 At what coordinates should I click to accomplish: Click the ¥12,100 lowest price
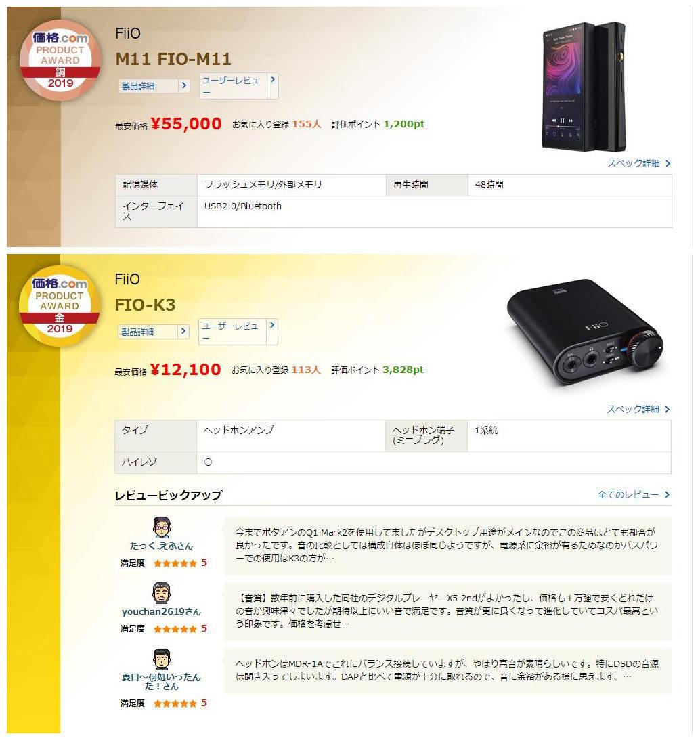185,370
